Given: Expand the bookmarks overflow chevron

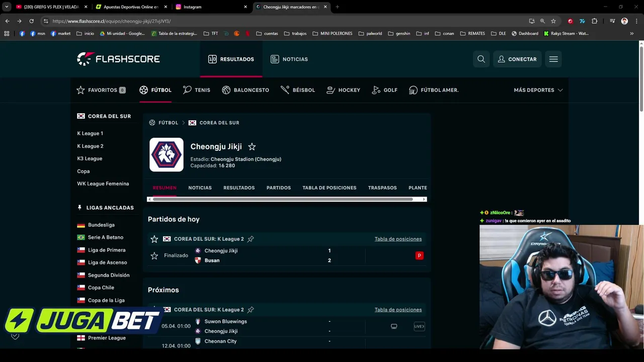Looking at the screenshot, I should coord(632,34).
